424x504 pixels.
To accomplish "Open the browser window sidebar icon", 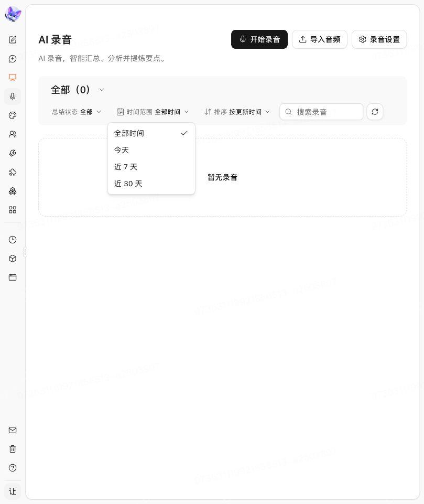I will [13, 277].
